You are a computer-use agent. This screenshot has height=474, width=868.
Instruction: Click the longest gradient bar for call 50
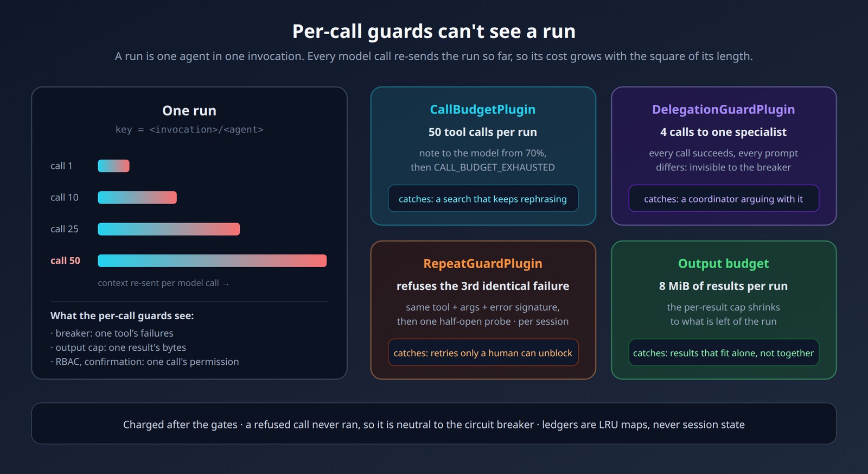(x=212, y=261)
